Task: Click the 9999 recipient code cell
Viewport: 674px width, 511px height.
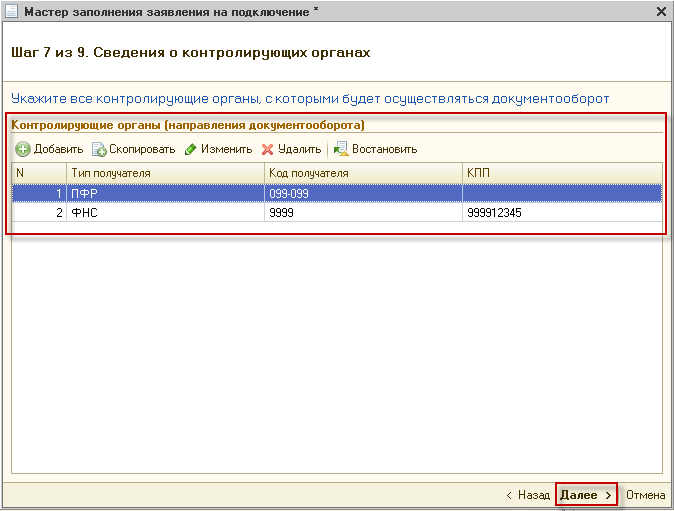Action: tap(364, 213)
